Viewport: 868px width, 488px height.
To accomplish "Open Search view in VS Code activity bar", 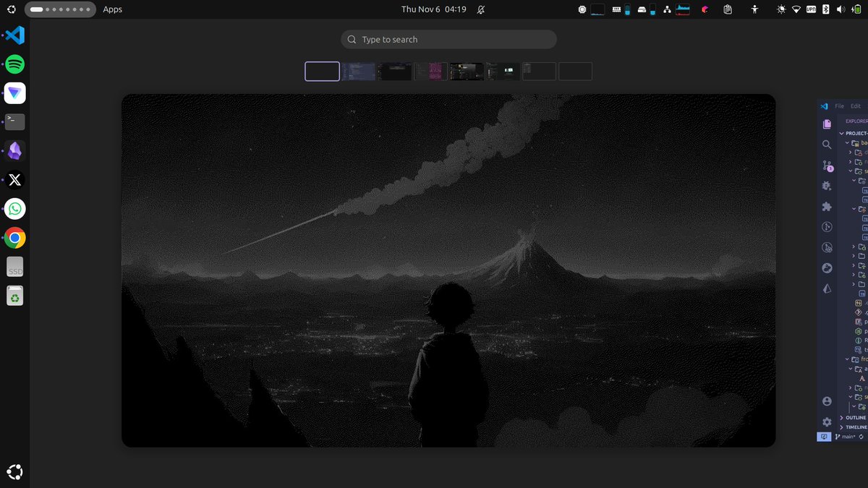I will (x=827, y=145).
